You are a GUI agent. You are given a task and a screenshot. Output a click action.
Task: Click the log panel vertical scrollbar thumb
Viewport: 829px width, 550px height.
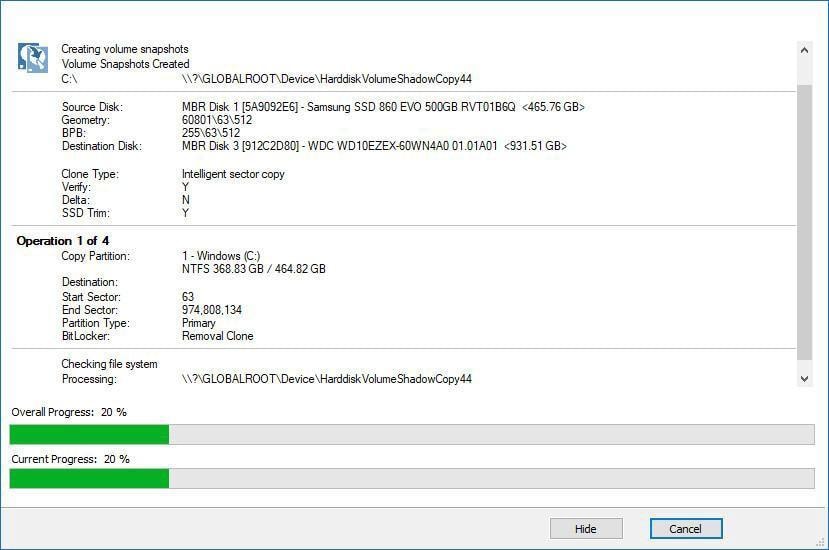pyautogui.click(x=804, y=222)
